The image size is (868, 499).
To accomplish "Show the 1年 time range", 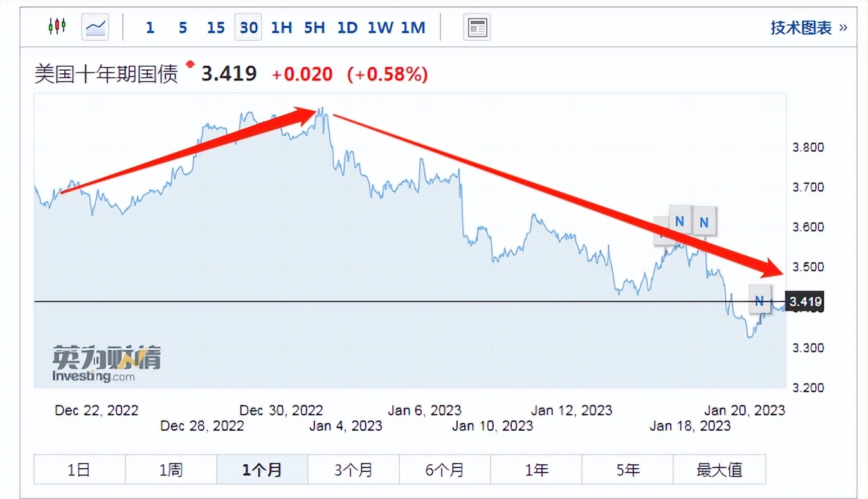I will point(536,469).
